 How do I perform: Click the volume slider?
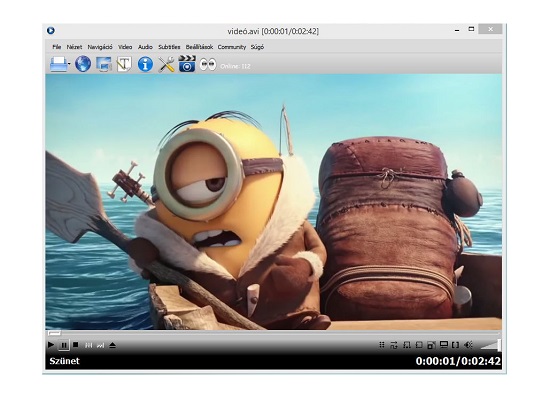pyautogui.click(x=490, y=345)
